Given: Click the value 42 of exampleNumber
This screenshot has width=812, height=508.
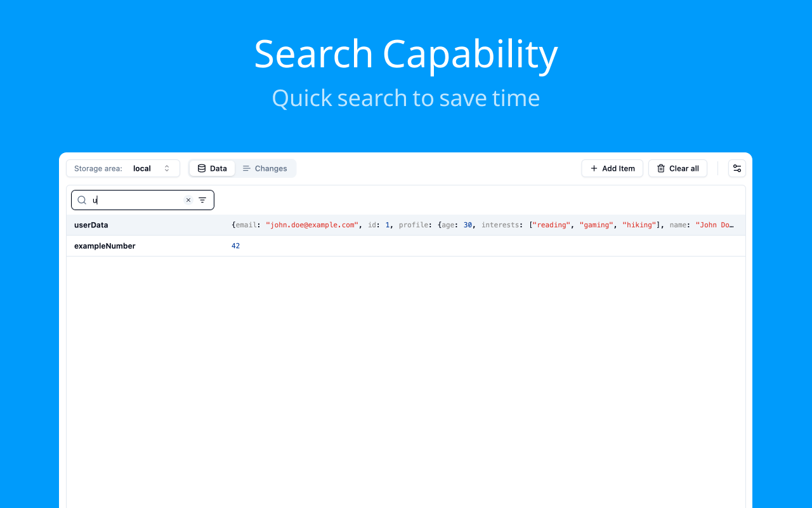Looking at the screenshot, I should [x=236, y=246].
